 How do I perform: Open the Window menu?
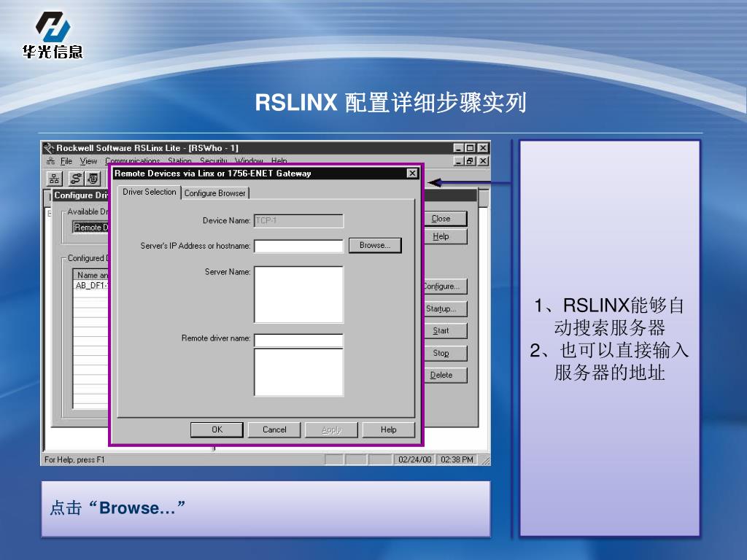click(x=249, y=160)
